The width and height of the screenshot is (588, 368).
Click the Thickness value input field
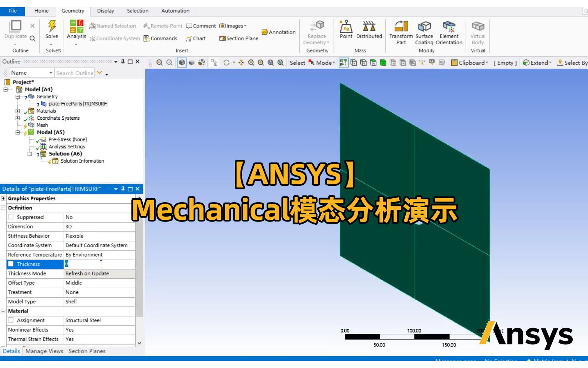tap(100, 264)
